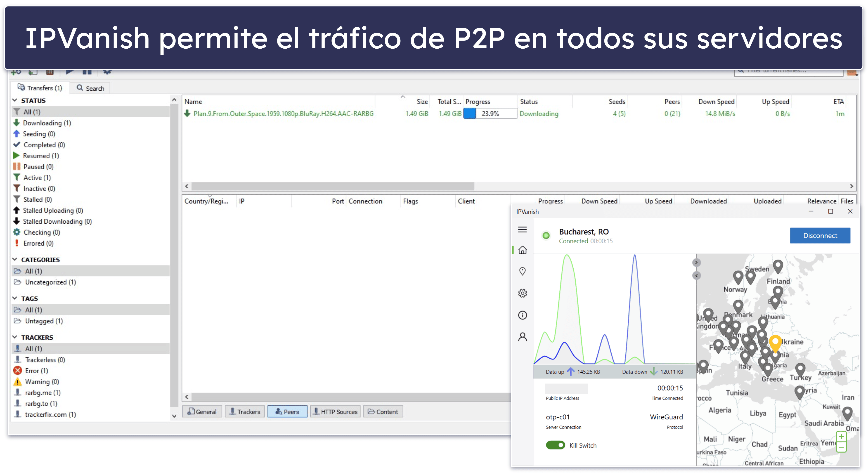Click the 23.9% progress bar

tap(490, 114)
